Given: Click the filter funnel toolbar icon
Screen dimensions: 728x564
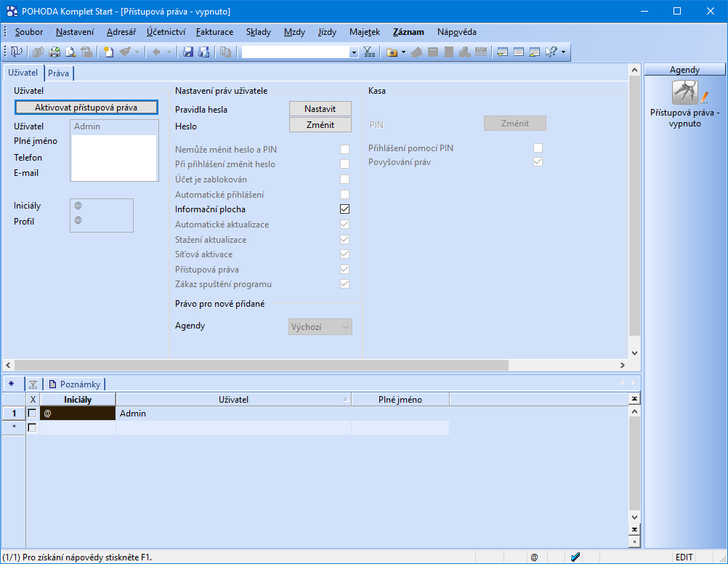Looking at the screenshot, I should pyautogui.click(x=369, y=52).
